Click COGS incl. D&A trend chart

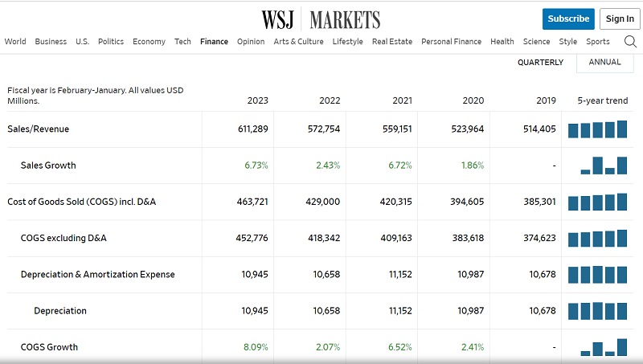(597, 202)
